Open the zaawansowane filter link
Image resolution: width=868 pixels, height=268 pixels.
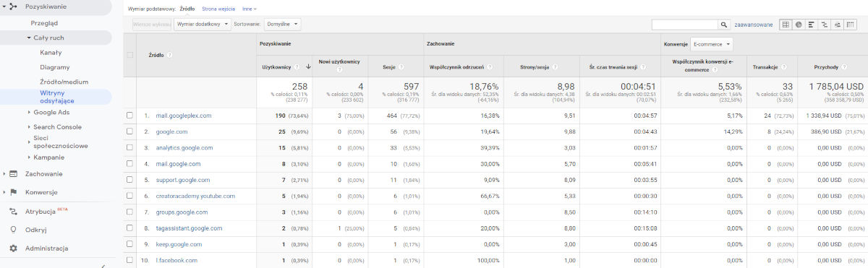(x=754, y=25)
